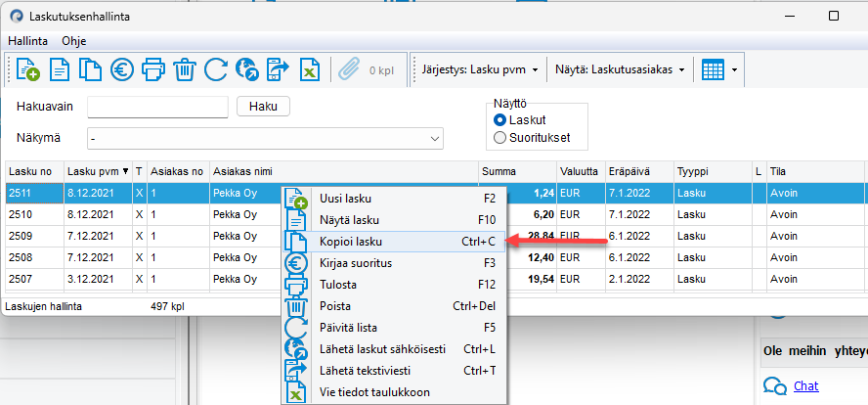Click the send text message toolbar icon
This screenshot has width=868, height=405.
pyautogui.click(x=279, y=69)
